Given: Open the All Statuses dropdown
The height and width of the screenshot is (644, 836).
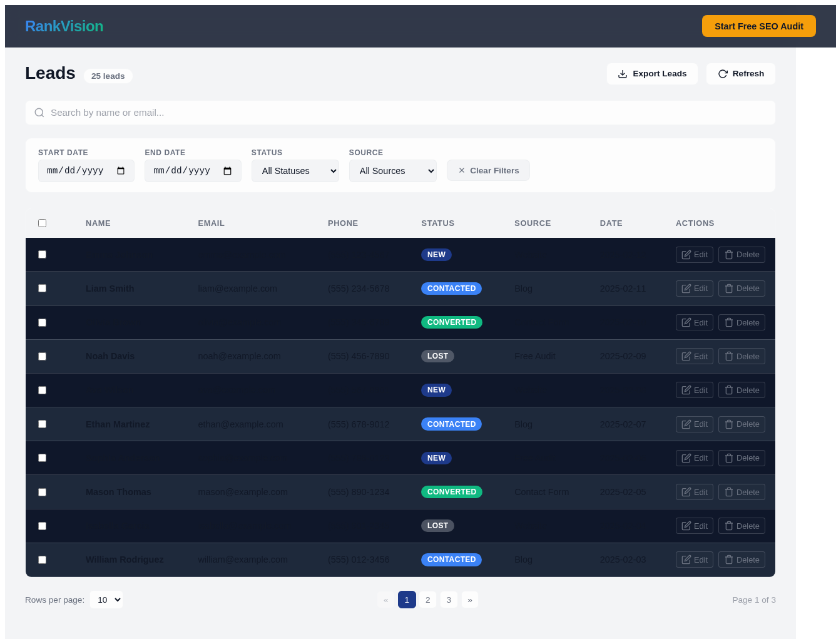Looking at the screenshot, I should point(295,171).
